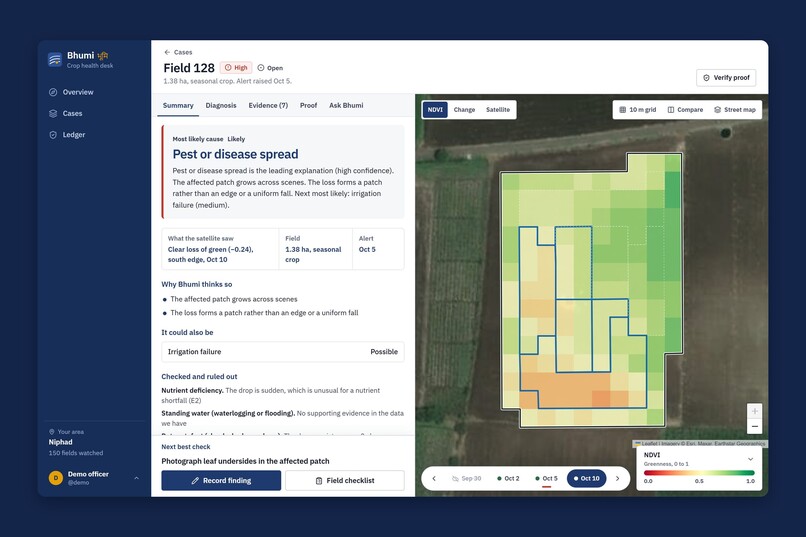Switch to the Summary tab
This screenshot has width=806, height=537.
pyautogui.click(x=178, y=105)
